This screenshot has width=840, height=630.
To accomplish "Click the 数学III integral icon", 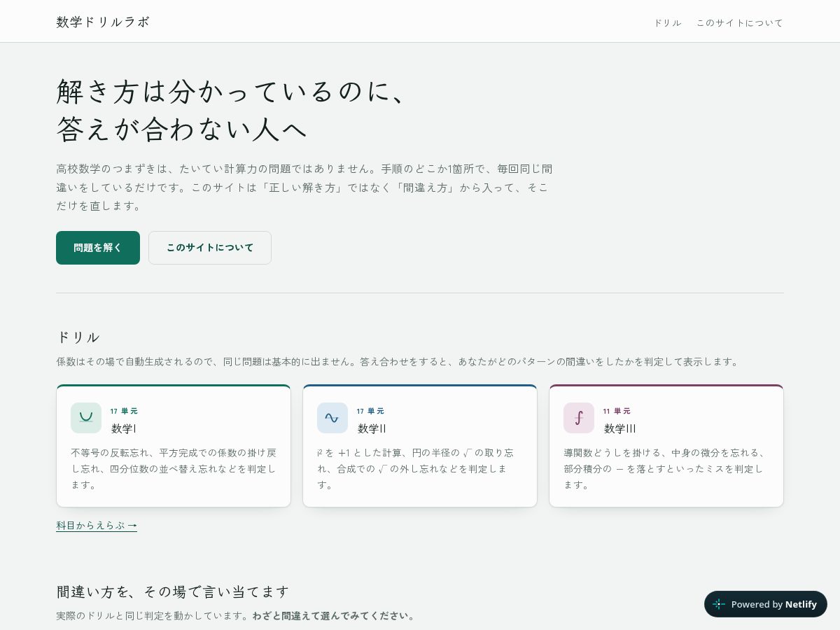I will pyautogui.click(x=579, y=418).
